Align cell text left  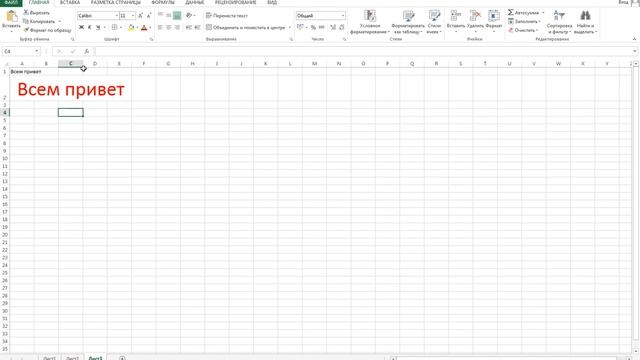(x=160, y=27)
